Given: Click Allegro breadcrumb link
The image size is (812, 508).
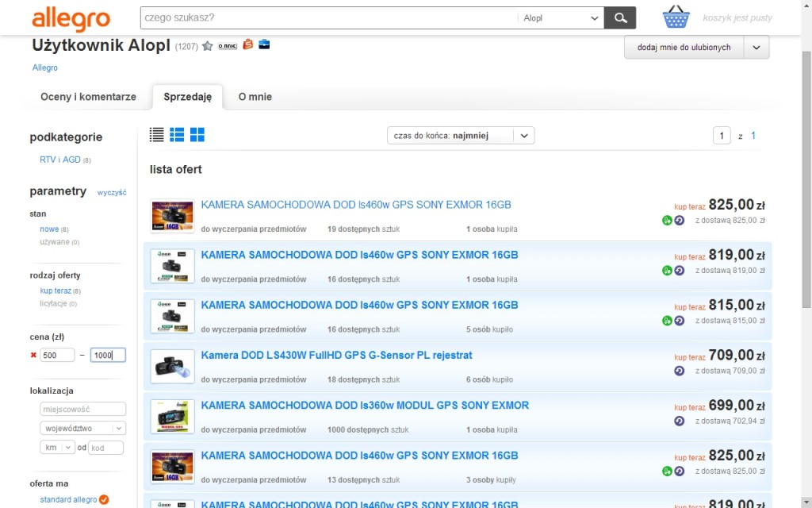Looking at the screenshot, I should (45, 68).
